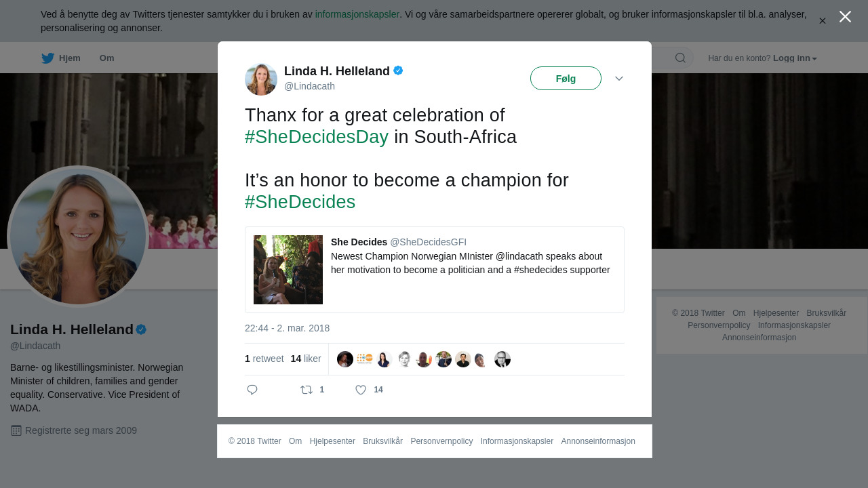This screenshot has width=868, height=488.
Task: Click the #SheDecidesDay hashtag link
Action: pyautogui.click(x=317, y=137)
